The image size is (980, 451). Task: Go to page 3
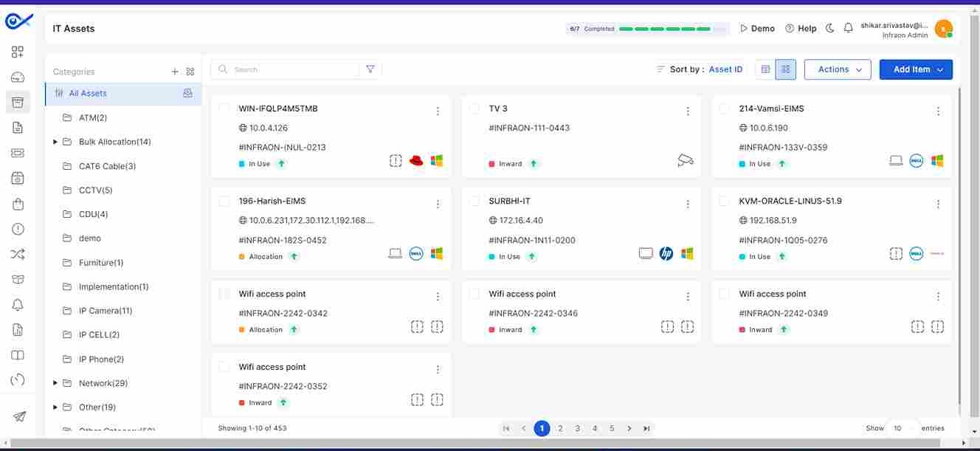pos(577,428)
